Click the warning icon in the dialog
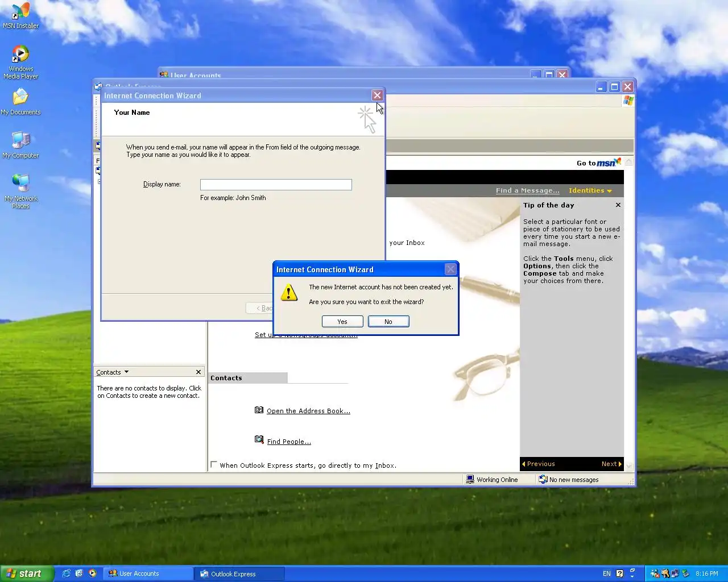The image size is (728, 582). tap(289, 293)
